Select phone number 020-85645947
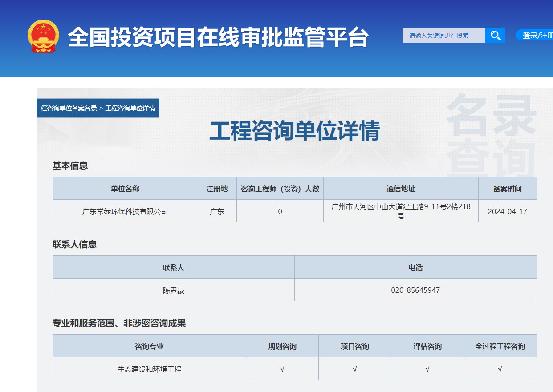The height and width of the screenshot is (392, 553). tap(415, 290)
